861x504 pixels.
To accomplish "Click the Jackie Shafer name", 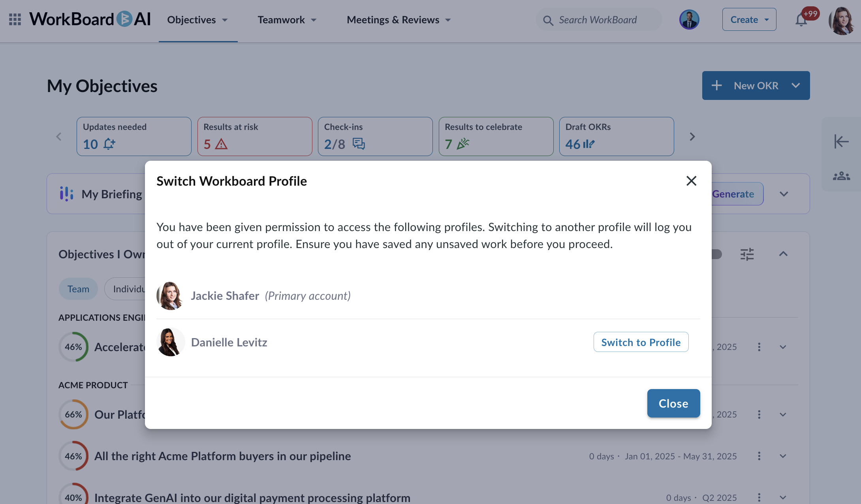I will 225,296.
